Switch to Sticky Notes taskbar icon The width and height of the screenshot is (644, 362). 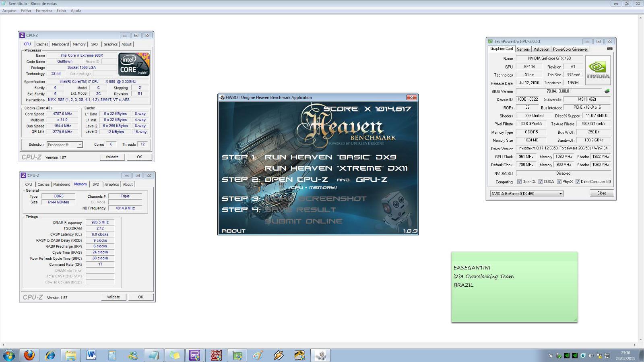[174, 355]
